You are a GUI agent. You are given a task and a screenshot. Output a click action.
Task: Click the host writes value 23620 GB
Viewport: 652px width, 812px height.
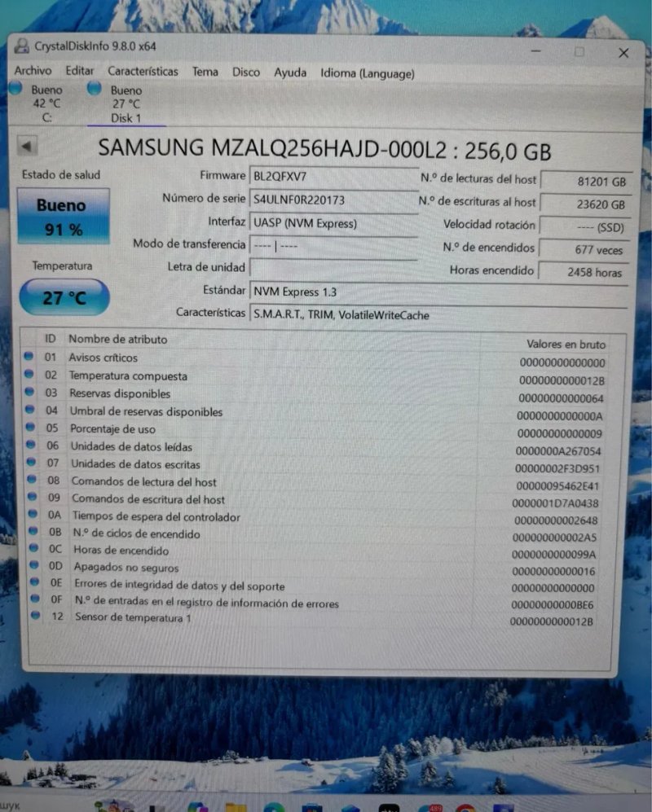586,204
